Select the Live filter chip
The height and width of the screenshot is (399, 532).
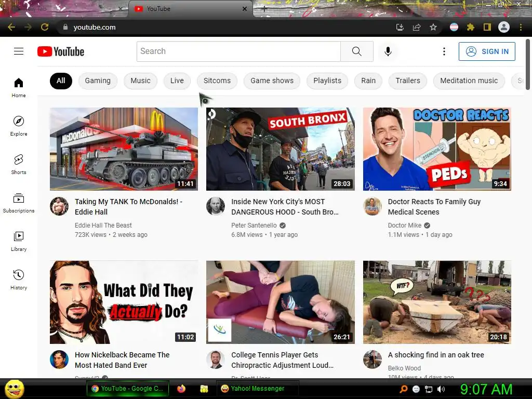coord(177,81)
